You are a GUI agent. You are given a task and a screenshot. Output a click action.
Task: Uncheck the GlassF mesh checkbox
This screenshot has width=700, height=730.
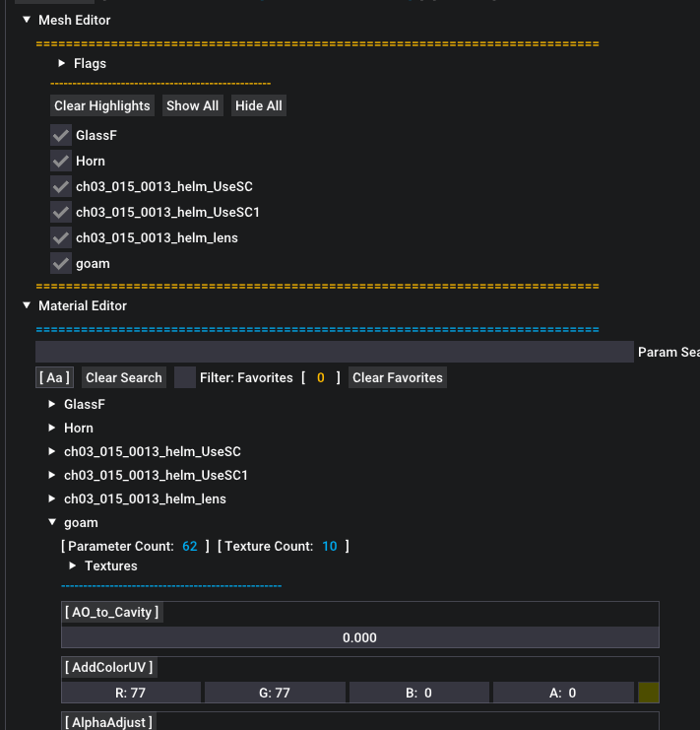click(61, 135)
